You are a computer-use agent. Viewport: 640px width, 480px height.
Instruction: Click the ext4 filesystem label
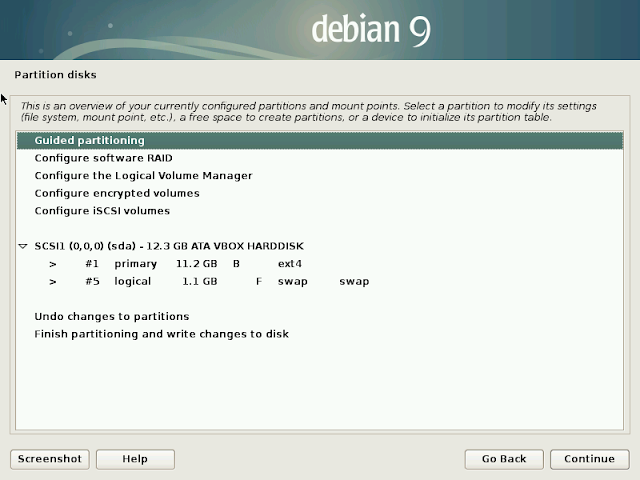(x=290, y=264)
